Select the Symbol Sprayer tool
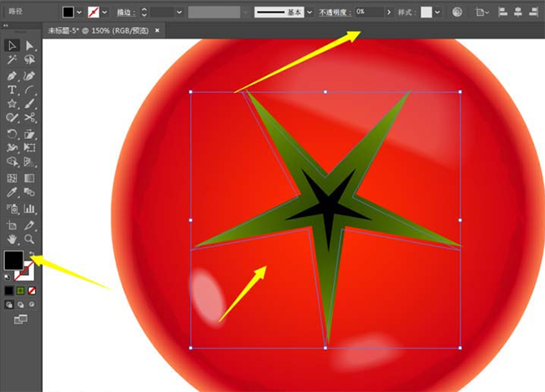The image size is (545, 392). click(12, 209)
